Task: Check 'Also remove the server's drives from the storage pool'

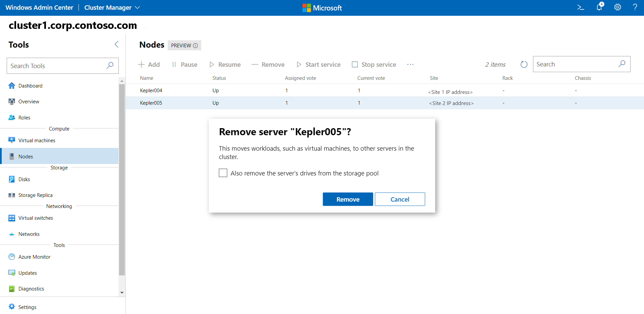Action: pos(223,173)
